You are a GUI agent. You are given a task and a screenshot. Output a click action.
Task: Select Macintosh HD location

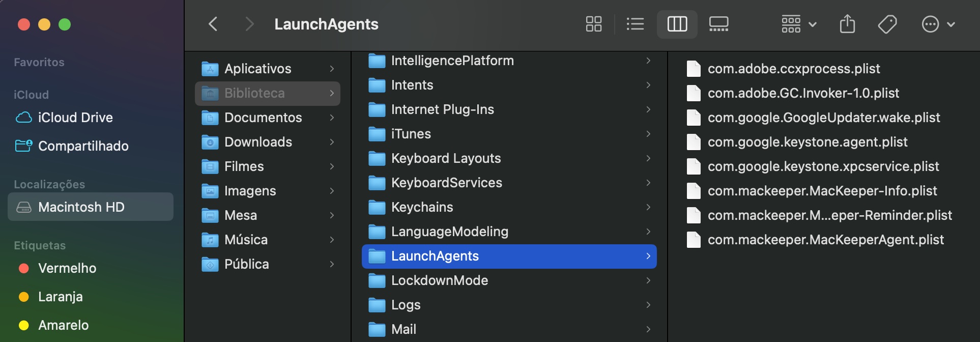tap(81, 207)
